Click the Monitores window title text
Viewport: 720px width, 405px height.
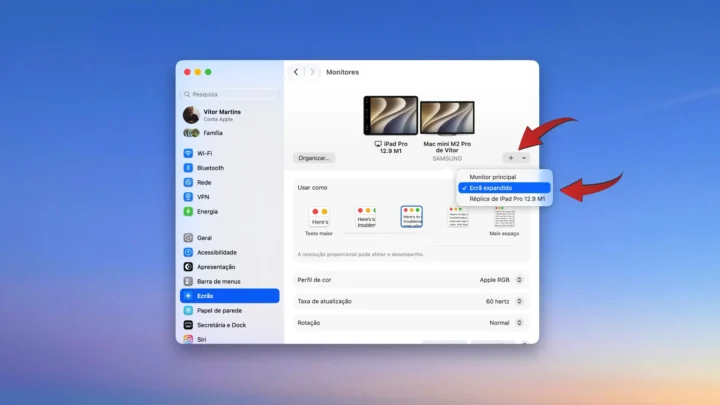click(343, 72)
